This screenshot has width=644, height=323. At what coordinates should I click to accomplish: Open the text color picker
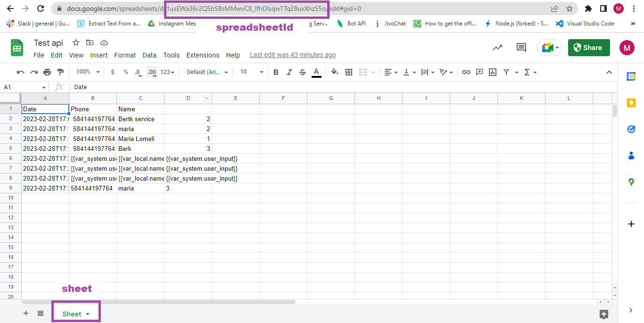pos(316,72)
